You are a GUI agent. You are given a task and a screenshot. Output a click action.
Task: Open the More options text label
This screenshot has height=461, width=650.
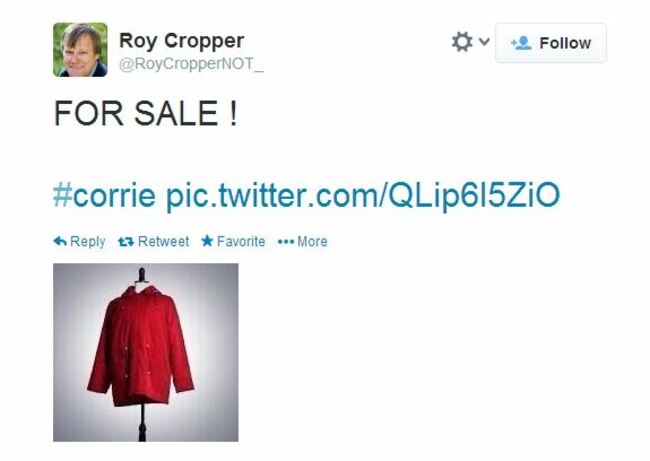[312, 241]
